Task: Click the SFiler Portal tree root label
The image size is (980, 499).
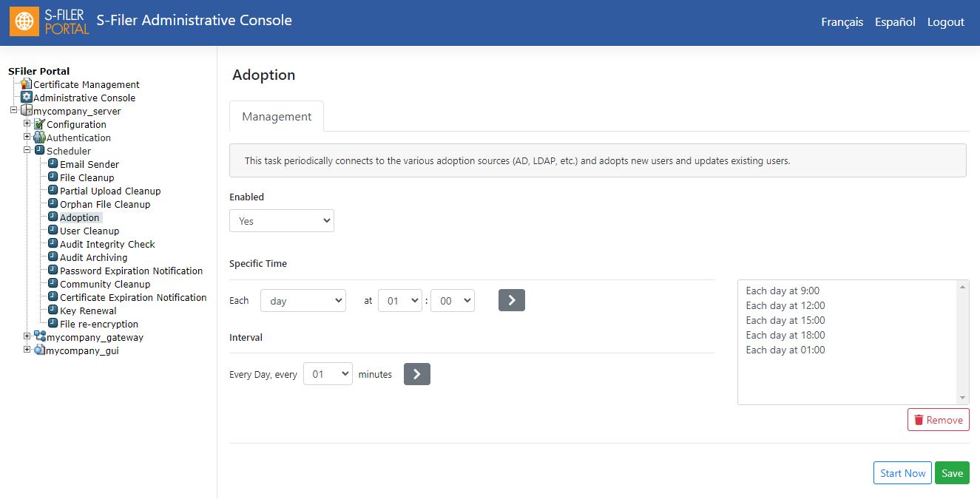Action: [39, 71]
